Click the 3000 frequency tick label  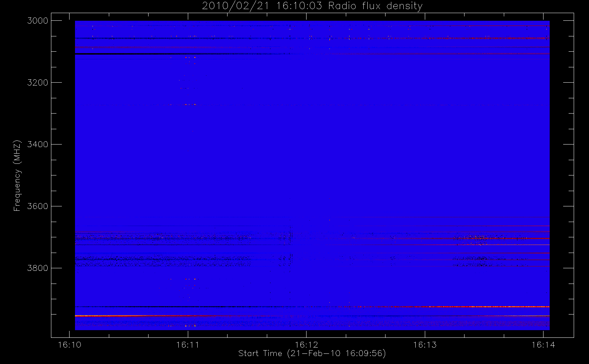pyautogui.click(x=38, y=21)
